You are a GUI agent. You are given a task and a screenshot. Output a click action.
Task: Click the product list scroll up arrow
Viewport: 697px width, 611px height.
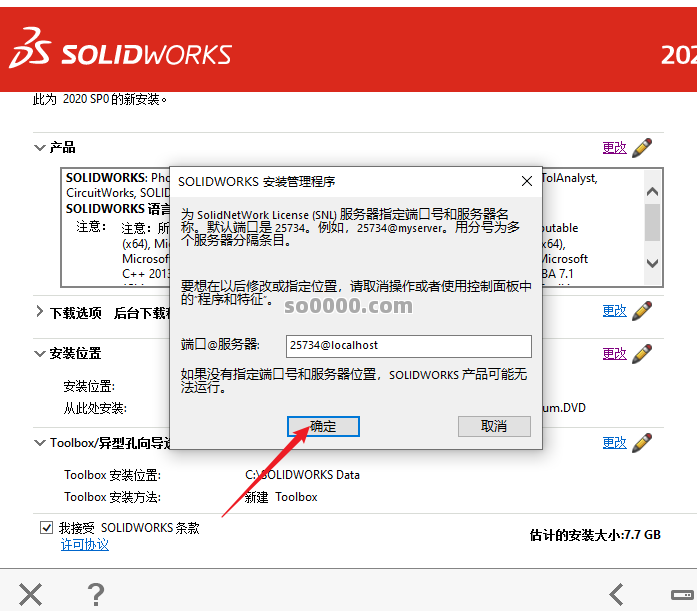[652, 192]
